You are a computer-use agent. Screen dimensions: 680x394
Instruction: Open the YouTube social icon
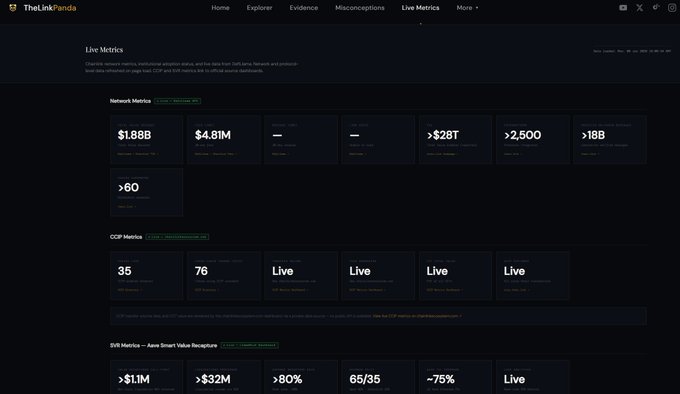tap(623, 8)
